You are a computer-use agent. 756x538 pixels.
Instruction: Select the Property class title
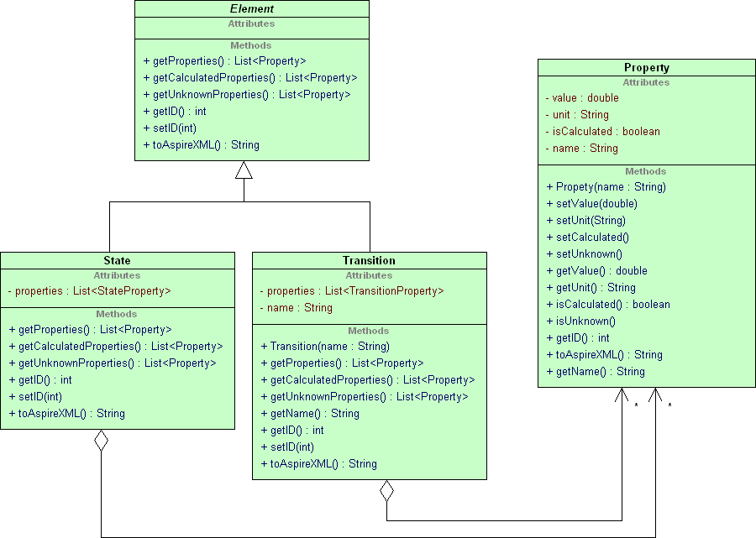pyautogui.click(x=647, y=67)
